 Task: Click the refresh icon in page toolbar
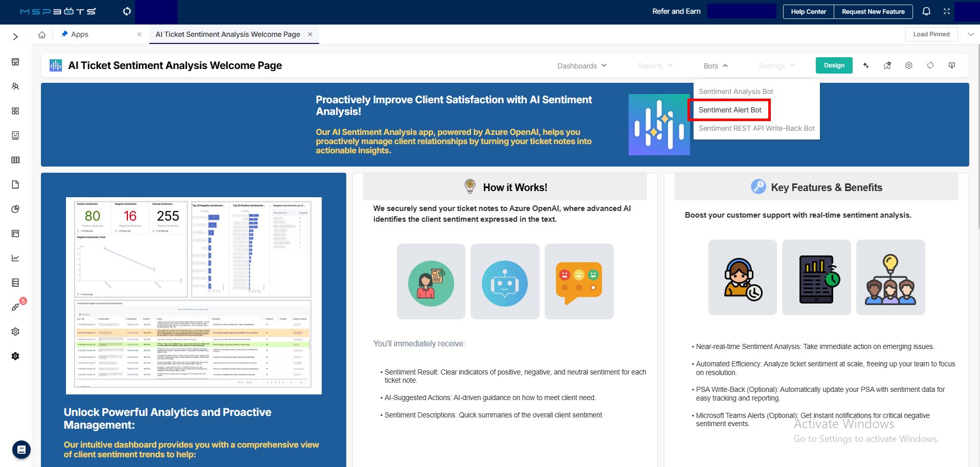[930, 65]
